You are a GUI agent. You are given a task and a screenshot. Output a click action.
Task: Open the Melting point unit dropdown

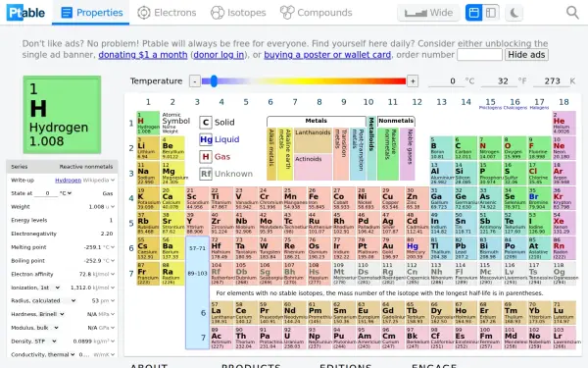(x=109, y=247)
